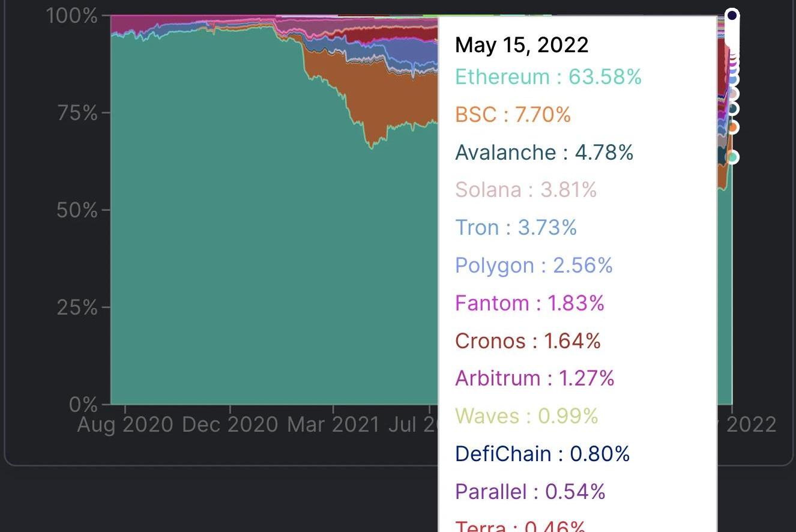Click the 'BSC : 7.70%' tooltip entry
This screenshot has width=796, height=532.
[x=513, y=114]
